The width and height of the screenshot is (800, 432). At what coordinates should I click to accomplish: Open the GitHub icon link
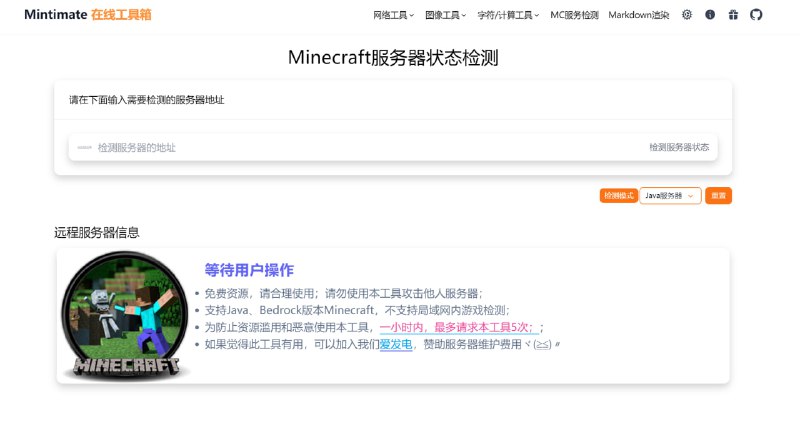click(x=756, y=15)
